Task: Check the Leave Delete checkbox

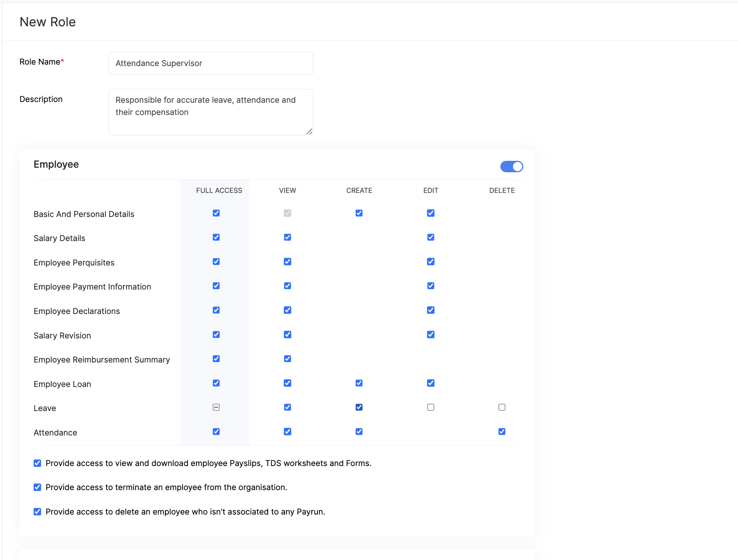Action: pos(502,407)
